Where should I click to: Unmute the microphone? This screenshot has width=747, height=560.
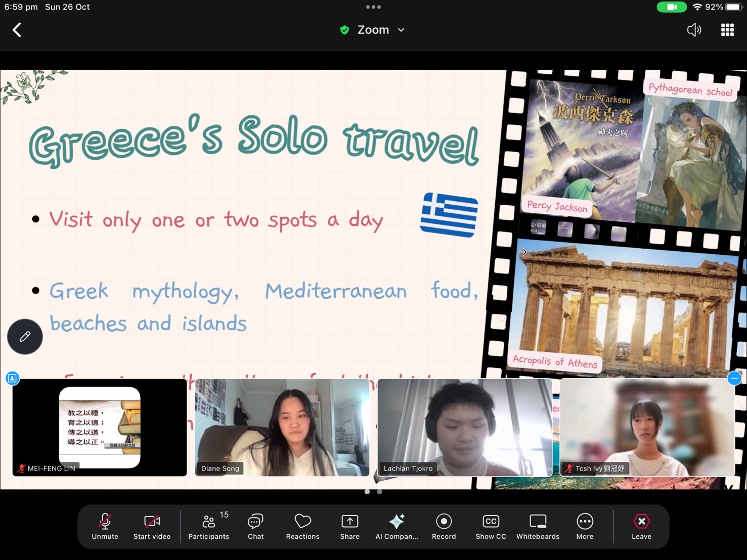point(105,526)
